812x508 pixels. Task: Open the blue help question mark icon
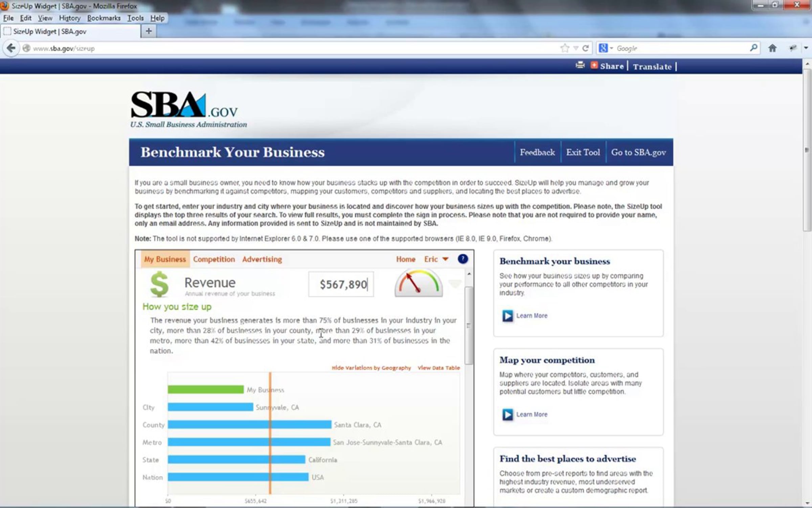tap(463, 259)
